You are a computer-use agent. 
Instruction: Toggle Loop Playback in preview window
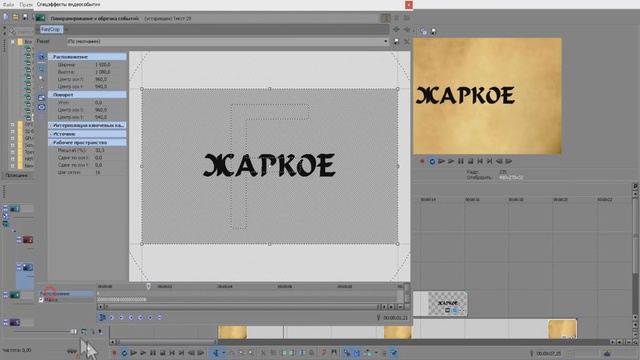click(432, 162)
